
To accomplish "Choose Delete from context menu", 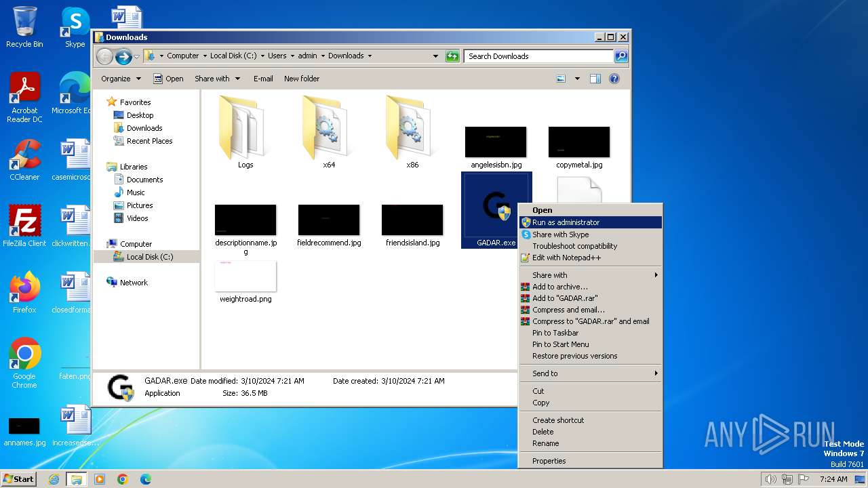I will click(591, 432).
